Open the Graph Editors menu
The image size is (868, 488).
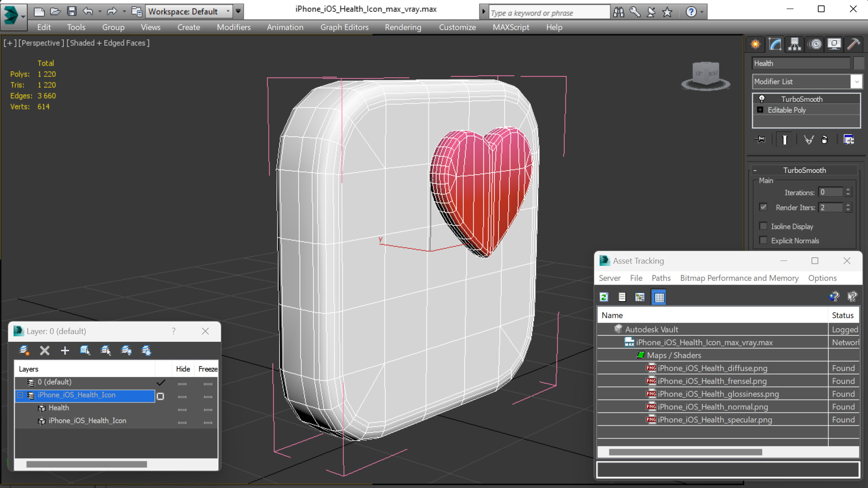pos(344,27)
